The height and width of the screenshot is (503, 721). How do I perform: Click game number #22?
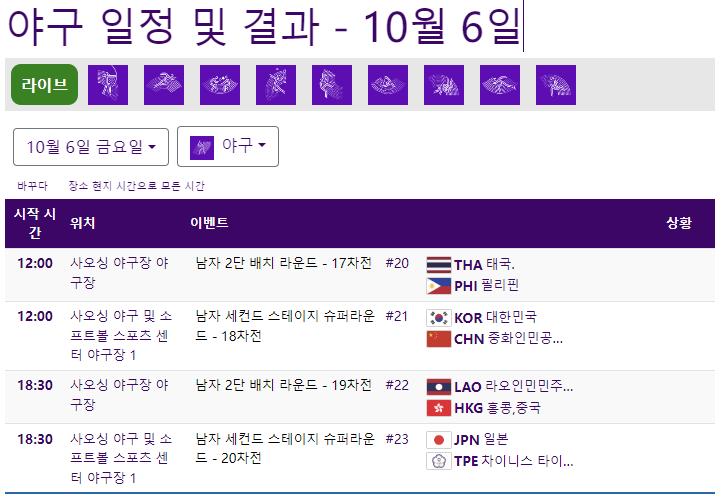point(397,385)
